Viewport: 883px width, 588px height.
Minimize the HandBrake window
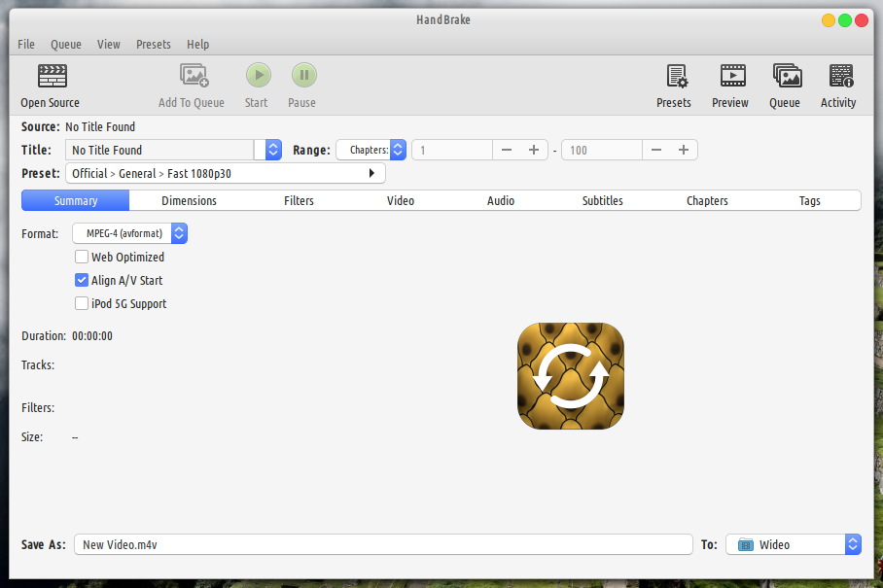pos(829,20)
